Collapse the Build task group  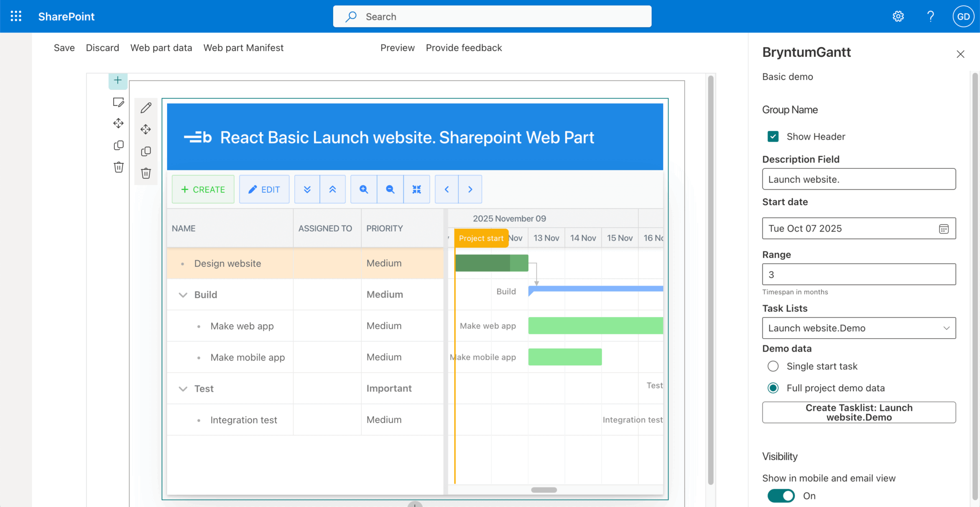click(183, 295)
